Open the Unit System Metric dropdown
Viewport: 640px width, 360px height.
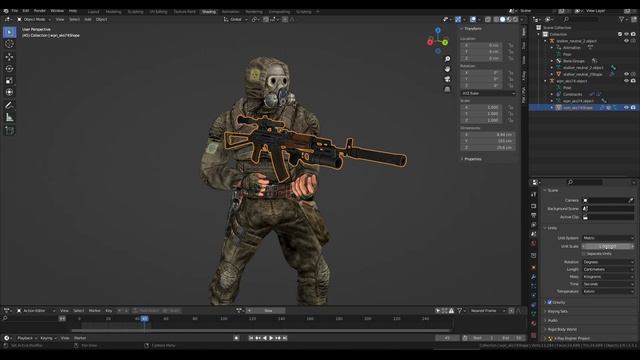point(608,238)
